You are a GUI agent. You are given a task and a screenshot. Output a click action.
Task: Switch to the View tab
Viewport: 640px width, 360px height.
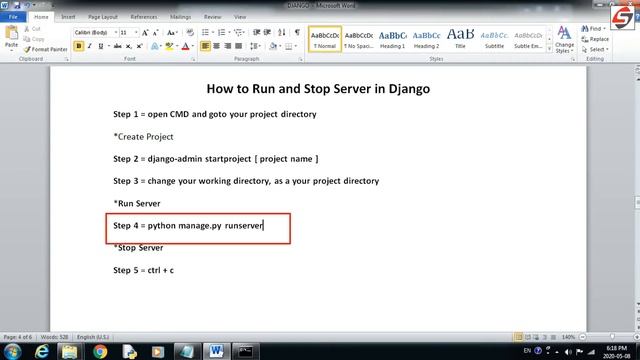tap(240, 17)
